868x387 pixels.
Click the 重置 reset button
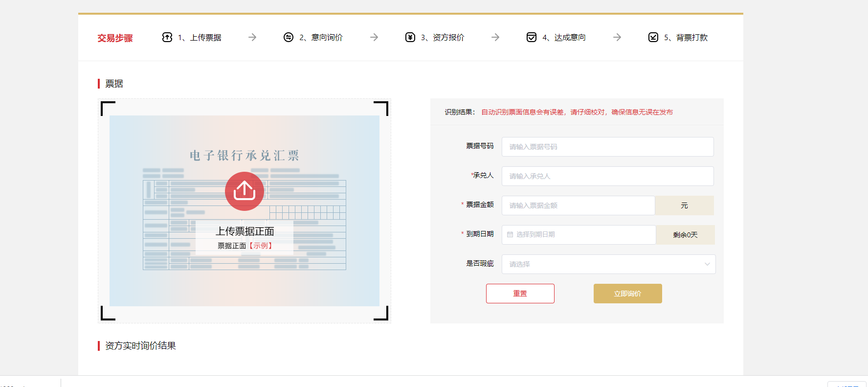coord(520,294)
